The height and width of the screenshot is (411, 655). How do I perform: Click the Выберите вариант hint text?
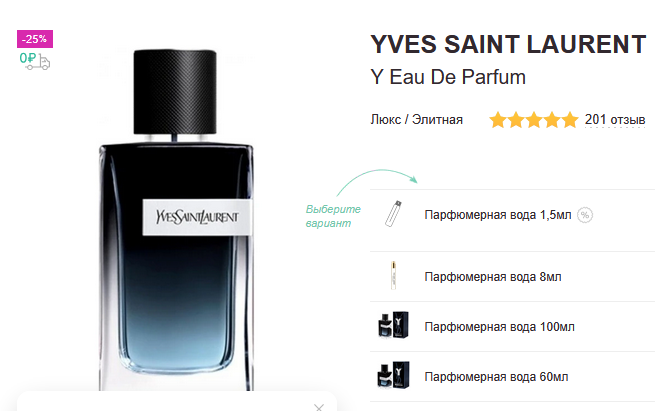pyautogui.click(x=333, y=216)
